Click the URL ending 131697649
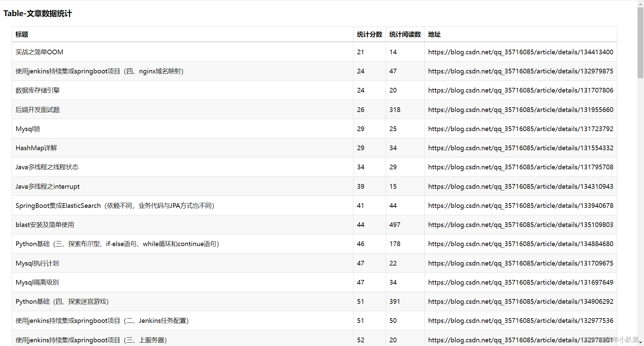The width and height of the screenshot is (644, 346). tap(521, 282)
